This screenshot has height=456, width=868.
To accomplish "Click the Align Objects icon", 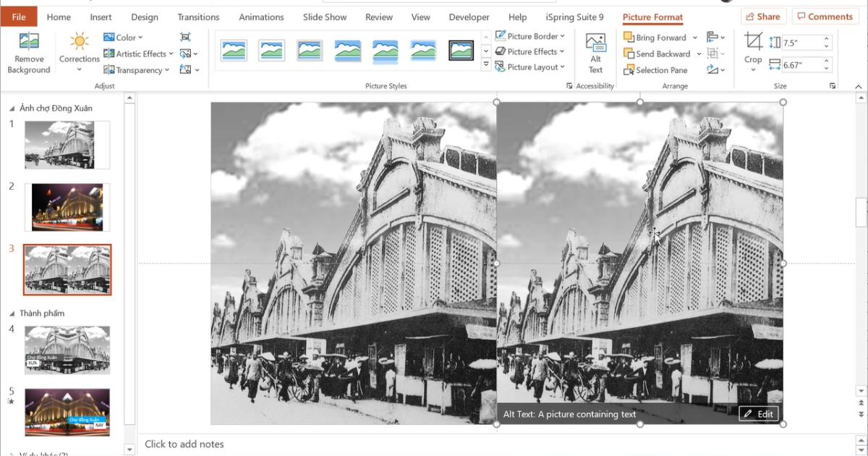I will pyautogui.click(x=713, y=37).
